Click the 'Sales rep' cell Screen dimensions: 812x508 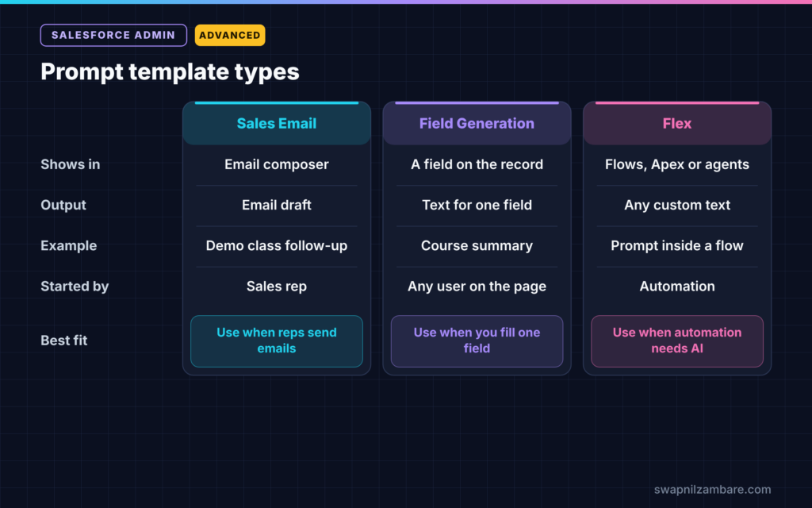pos(277,286)
